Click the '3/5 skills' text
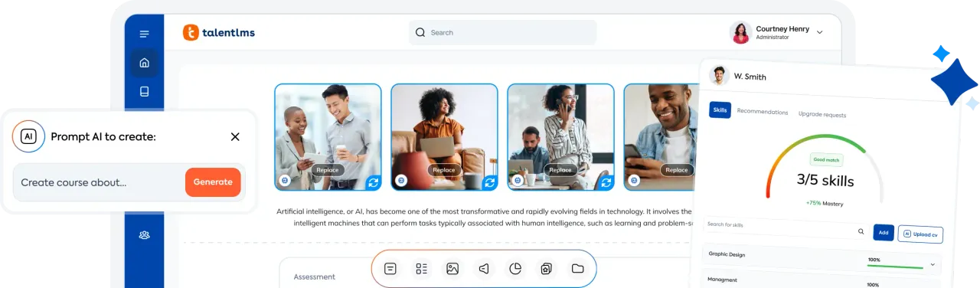The image size is (980, 288). tap(825, 181)
